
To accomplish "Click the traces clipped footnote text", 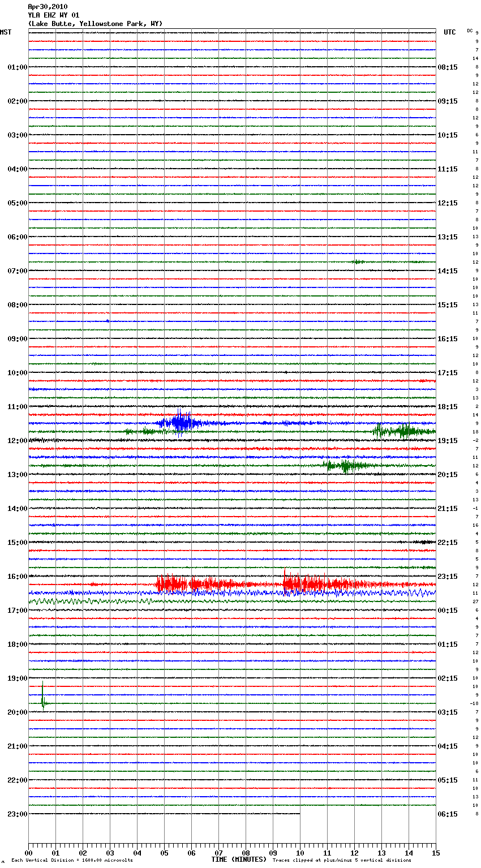I will (x=342, y=861).
